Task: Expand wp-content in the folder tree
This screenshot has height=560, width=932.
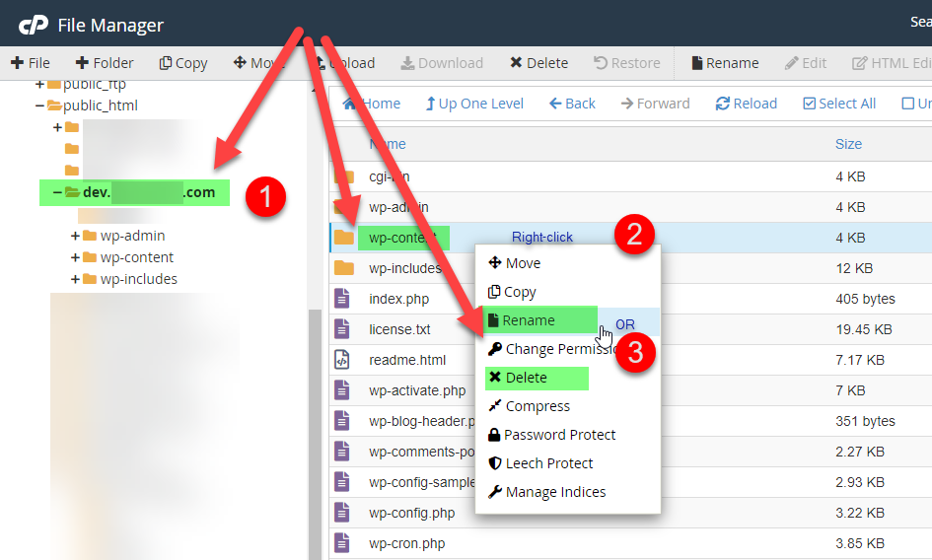Action: (76, 257)
